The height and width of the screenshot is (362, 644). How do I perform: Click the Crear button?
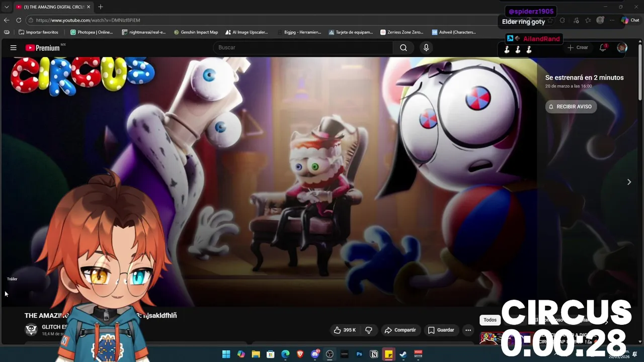pos(578,48)
